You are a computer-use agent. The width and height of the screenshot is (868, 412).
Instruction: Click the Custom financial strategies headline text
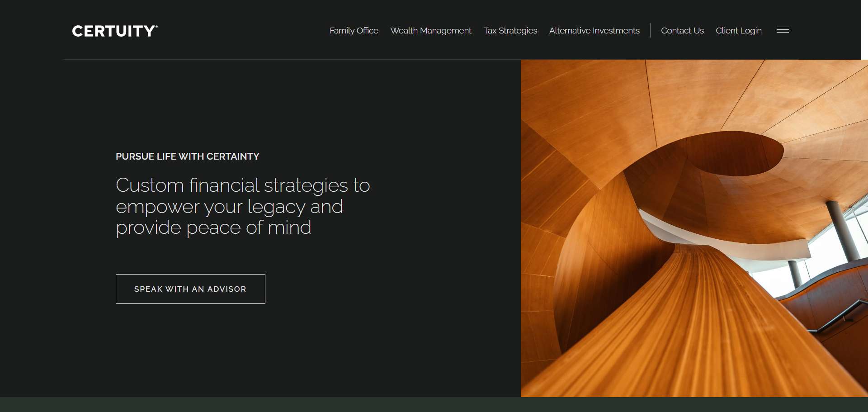243,206
